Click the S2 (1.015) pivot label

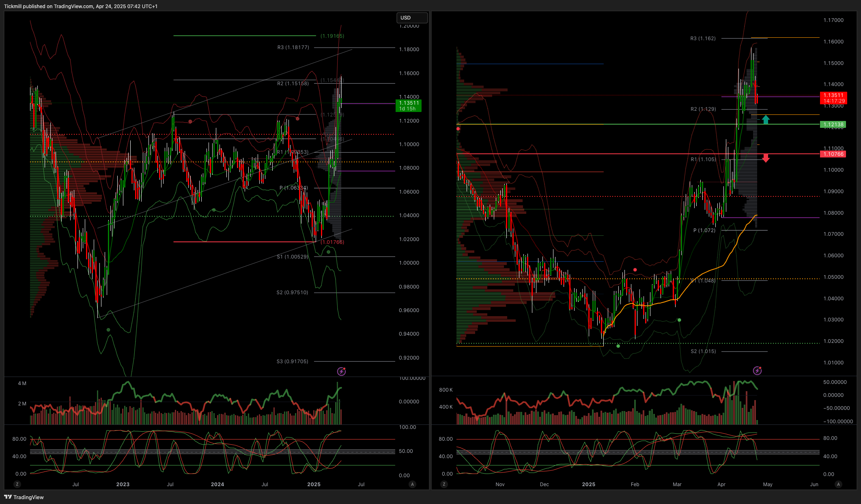point(704,351)
